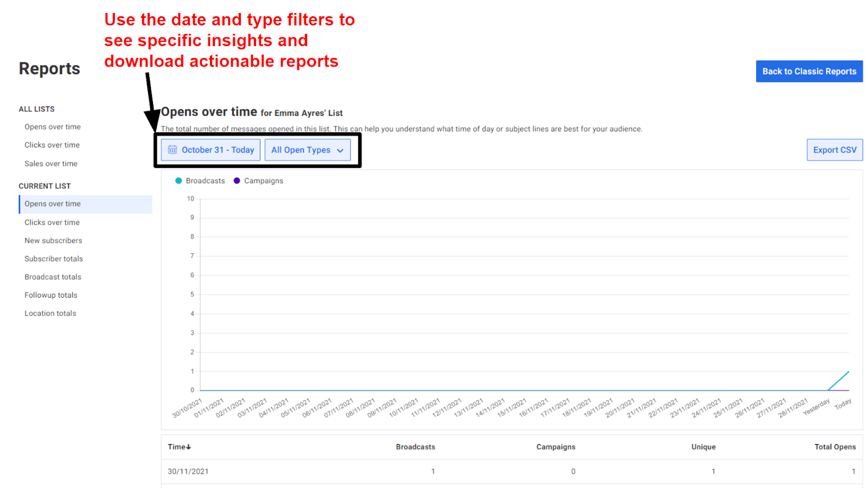This screenshot has width=868, height=488.
Task: Open Followup totals report
Action: 51,296
